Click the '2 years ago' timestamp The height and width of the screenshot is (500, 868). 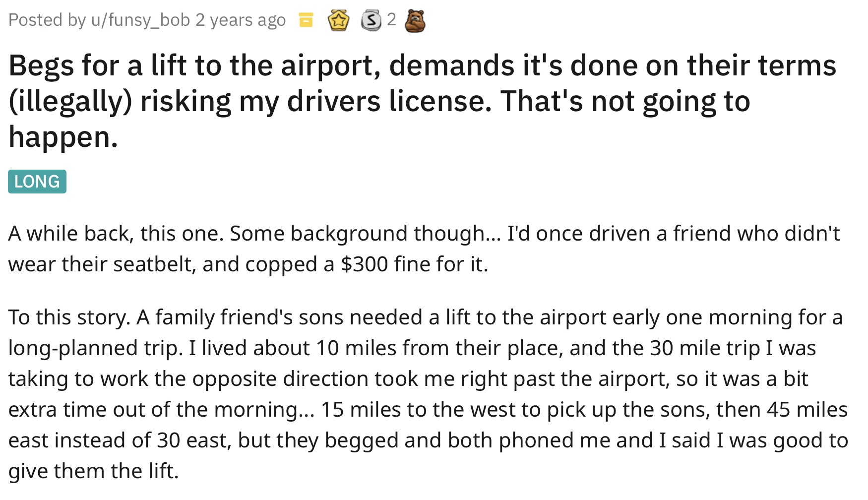click(x=241, y=20)
